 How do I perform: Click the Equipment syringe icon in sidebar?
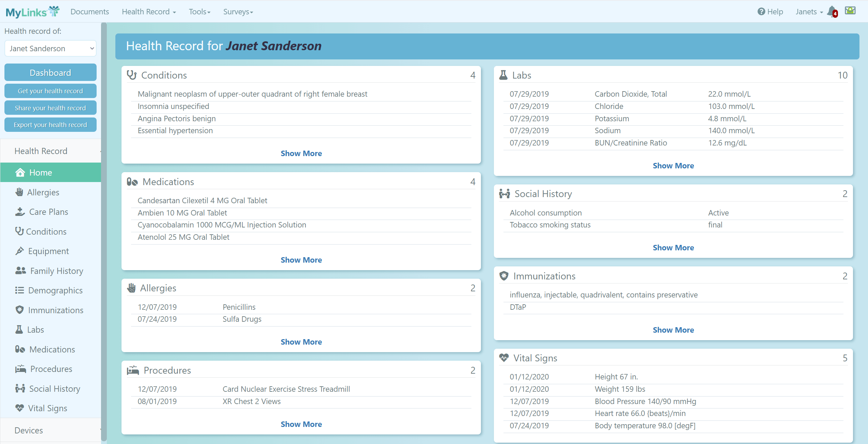[x=19, y=251]
